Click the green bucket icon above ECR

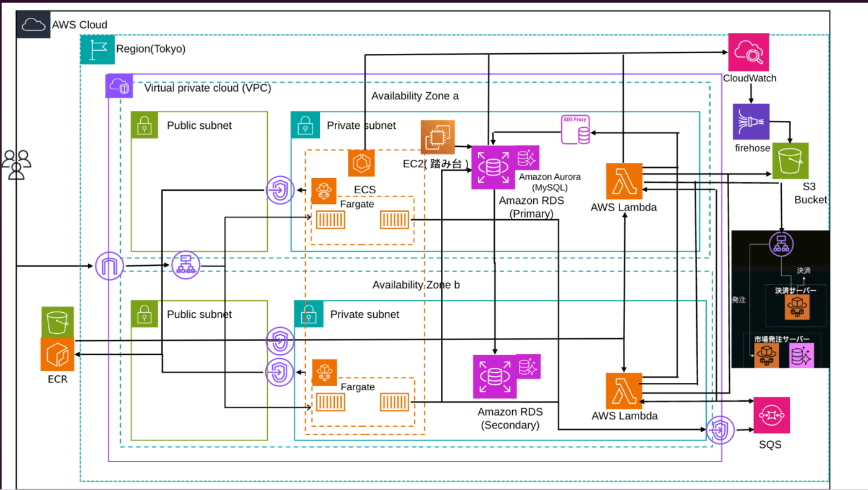[58, 322]
